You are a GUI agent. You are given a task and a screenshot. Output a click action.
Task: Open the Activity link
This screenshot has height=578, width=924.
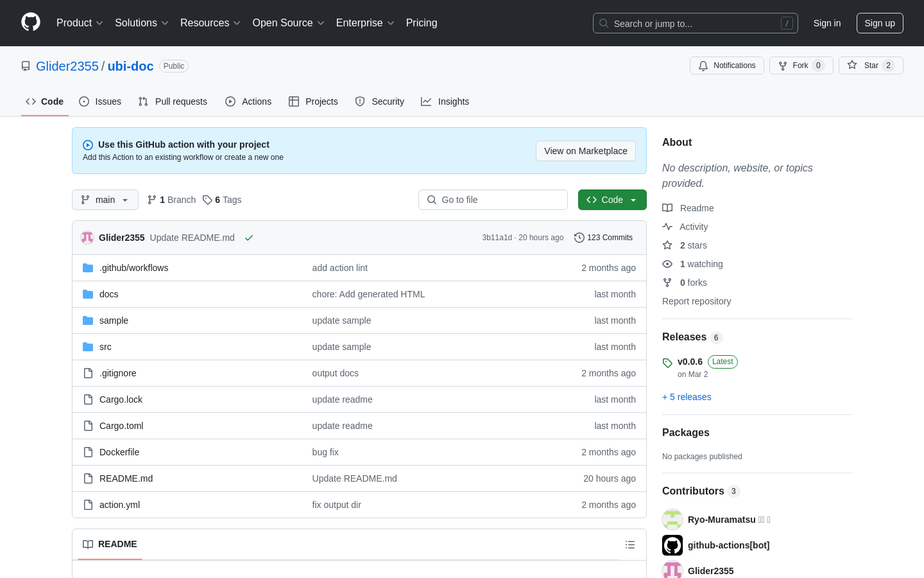tap(685, 227)
